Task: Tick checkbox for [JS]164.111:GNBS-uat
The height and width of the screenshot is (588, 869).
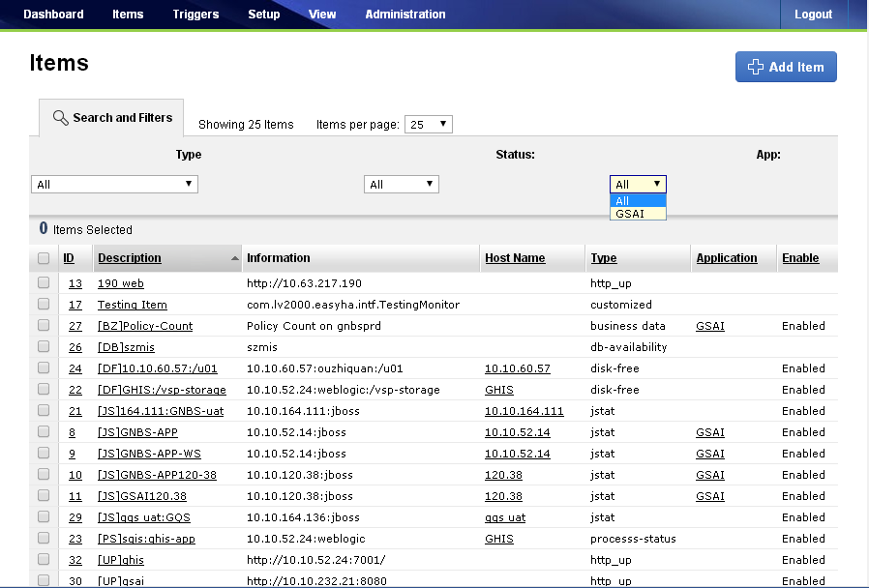Action: 44,411
